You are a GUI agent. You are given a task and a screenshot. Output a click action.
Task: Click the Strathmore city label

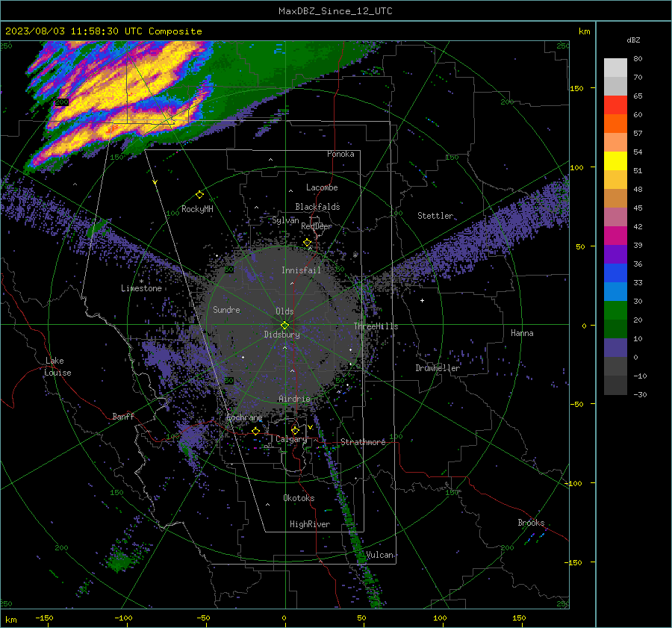[363, 442]
